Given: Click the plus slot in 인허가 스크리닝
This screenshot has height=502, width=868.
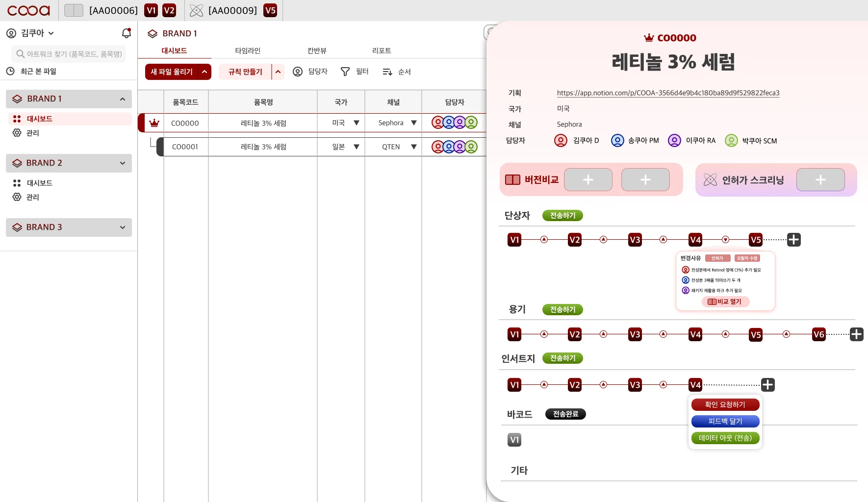Looking at the screenshot, I should pyautogui.click(x=820, y=180).
